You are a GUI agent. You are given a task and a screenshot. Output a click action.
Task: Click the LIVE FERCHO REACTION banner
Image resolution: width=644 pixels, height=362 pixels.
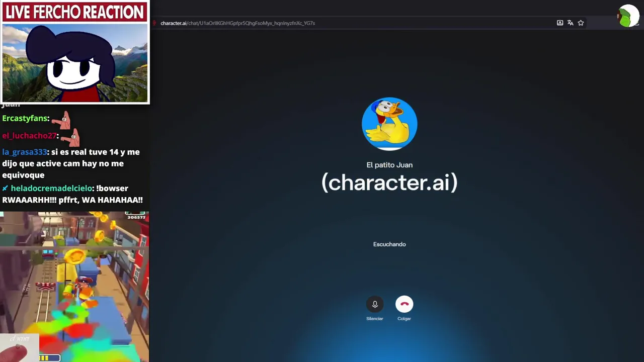click(x=74, y=12)
